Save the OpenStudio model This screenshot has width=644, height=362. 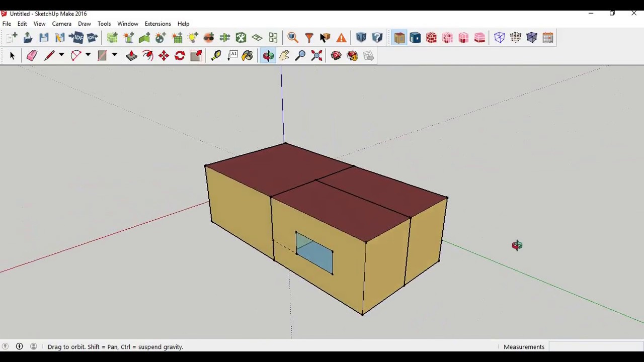point(44,38)
